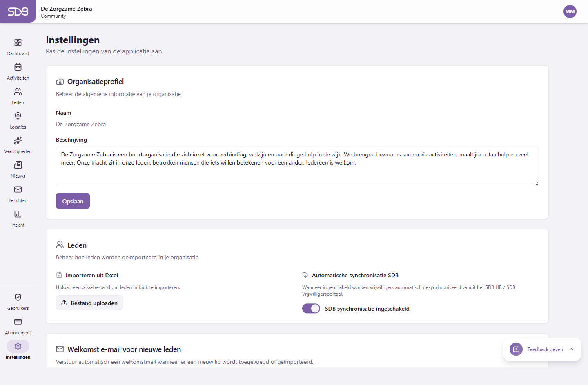Collapse the Feedback geven panel chevron
This screenshot has height=385, width=588.
571,349
